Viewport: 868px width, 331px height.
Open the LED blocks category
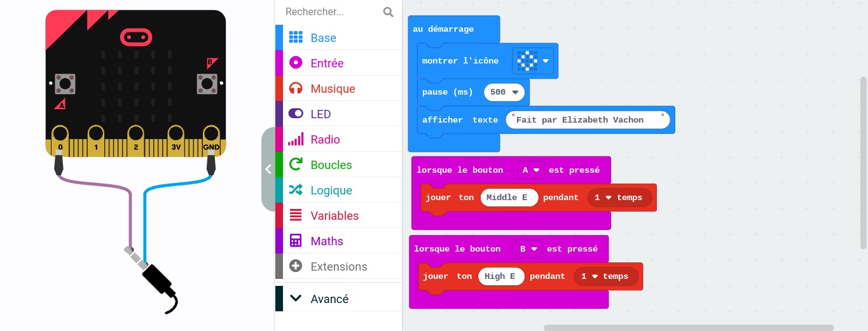tap(338, 114)
